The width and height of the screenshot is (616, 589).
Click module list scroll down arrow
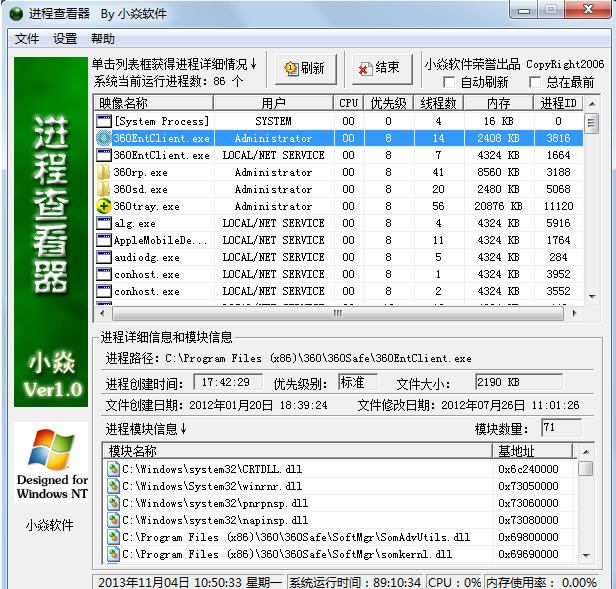click(x=586, y=555)
